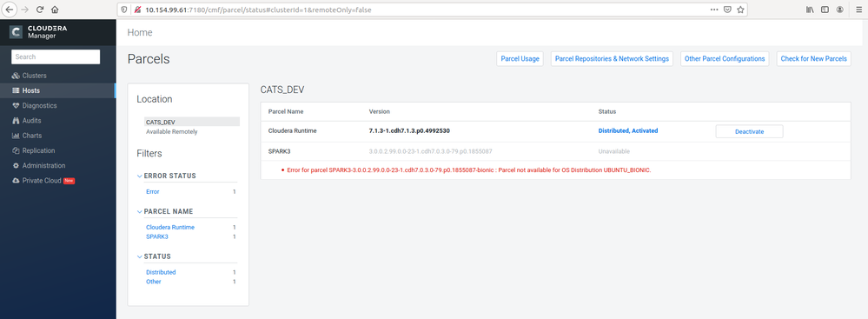Click the Distributed, Activated status link
This screenshot has width=868, height=319.
pos(627,131)
